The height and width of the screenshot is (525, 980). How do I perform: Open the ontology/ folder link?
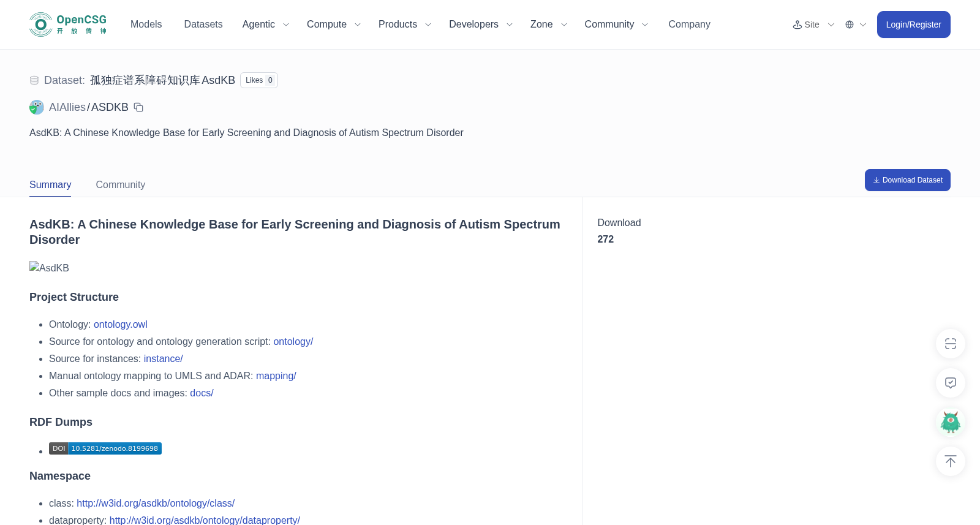click(x=293, y=342)
